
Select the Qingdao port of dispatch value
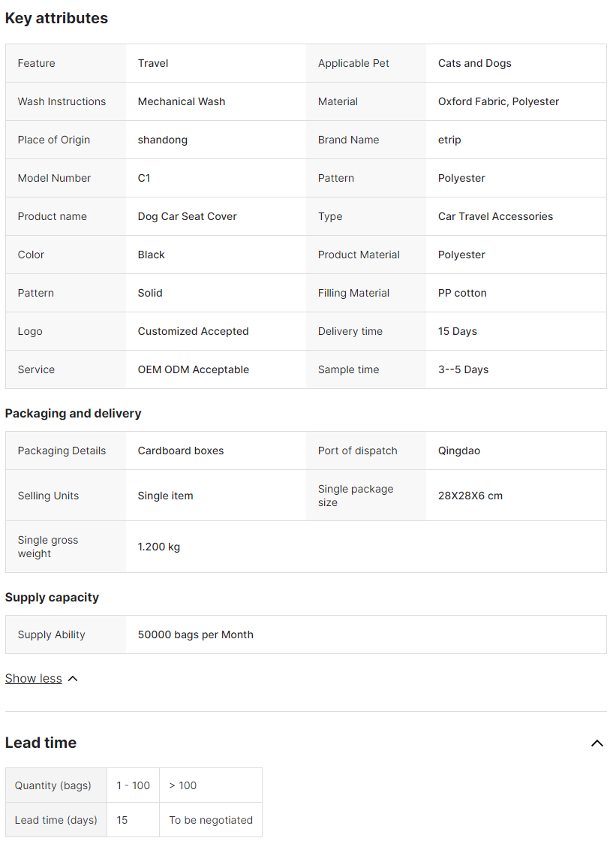[x=459, y=451]
